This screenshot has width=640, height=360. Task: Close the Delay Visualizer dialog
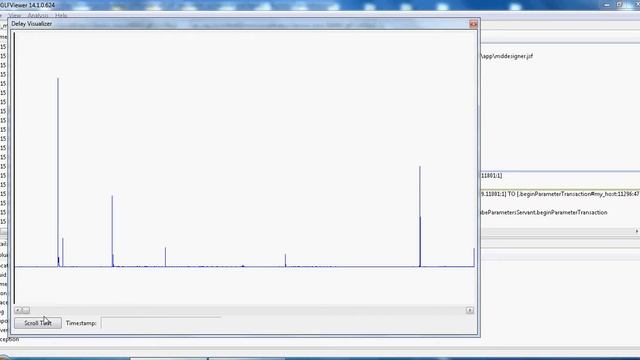[473, 24]
